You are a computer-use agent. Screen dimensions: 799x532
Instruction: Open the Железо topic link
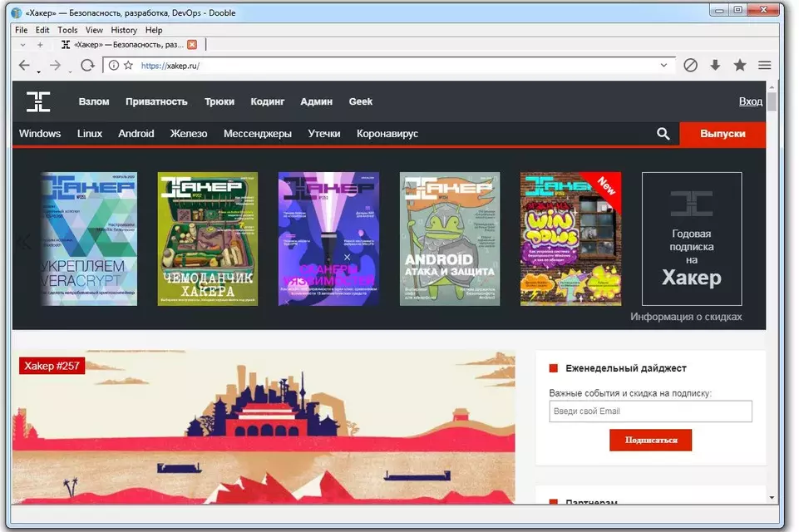click(189, 134)
